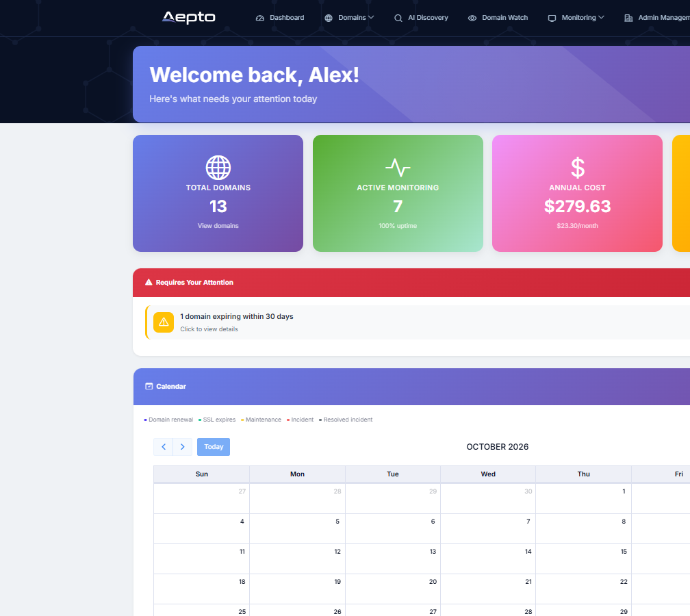Open Admin Management menu
Image resolution: width=690 pixels, height=616 pixels.
tap(657, 18)
